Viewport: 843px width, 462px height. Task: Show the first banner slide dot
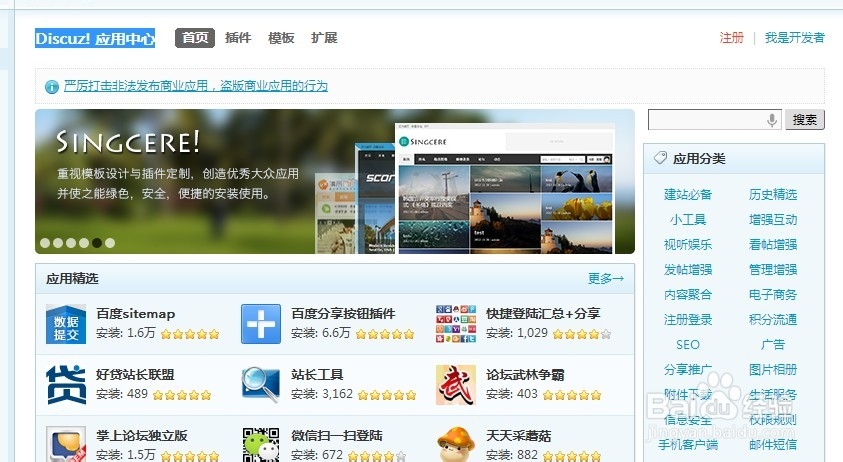tap(45, 243)
